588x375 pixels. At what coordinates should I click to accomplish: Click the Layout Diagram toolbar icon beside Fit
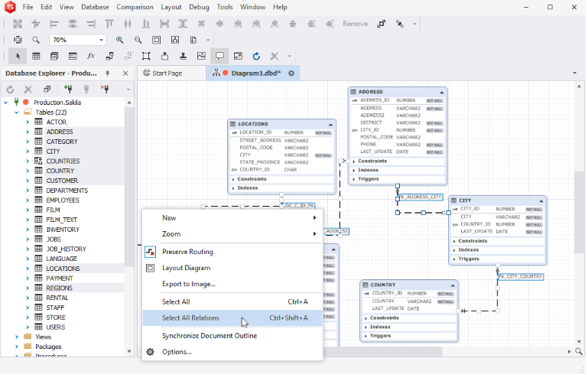tap(175, 40)
